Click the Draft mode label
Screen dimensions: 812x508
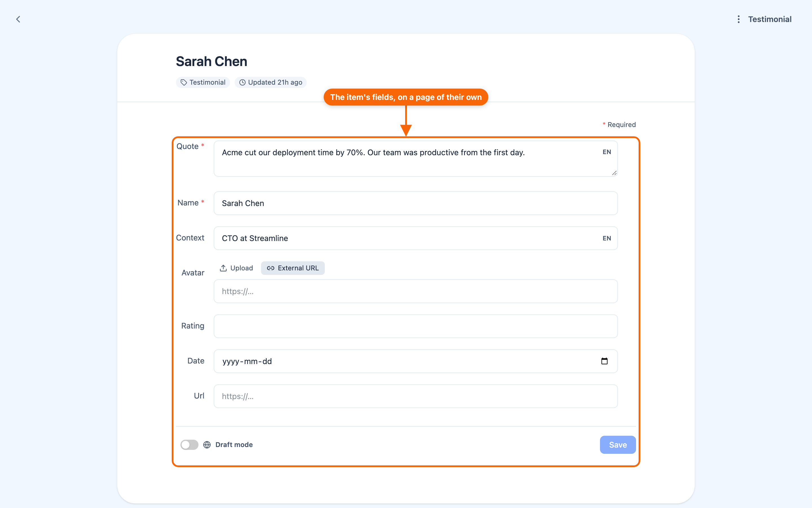234,444
